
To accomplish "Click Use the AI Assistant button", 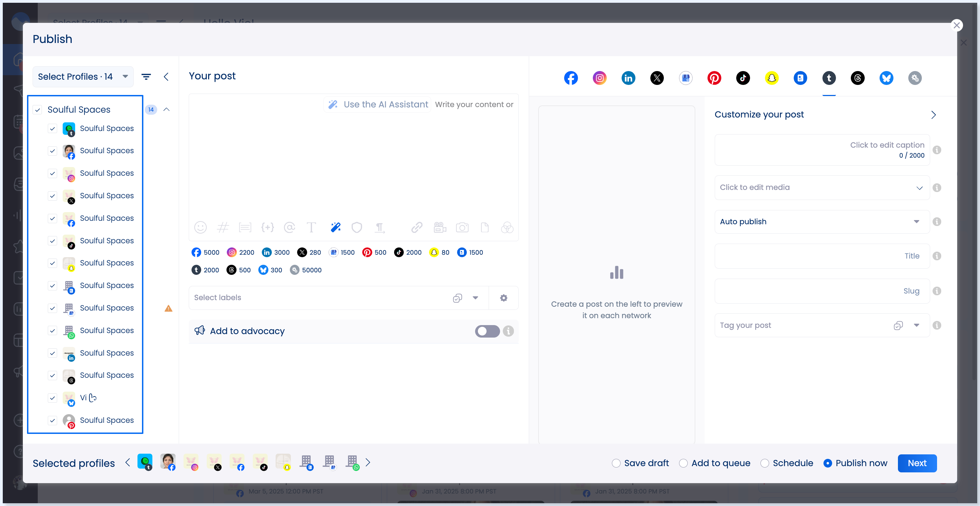I will pos(378,104).
